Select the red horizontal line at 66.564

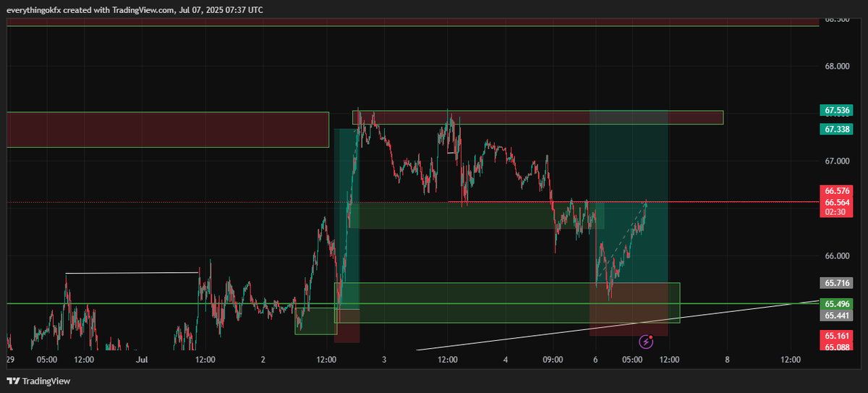[x=634, y=202]
